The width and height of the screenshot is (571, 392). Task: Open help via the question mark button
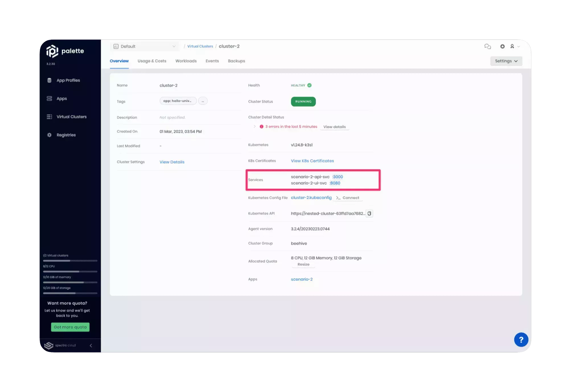coord(521,339)
